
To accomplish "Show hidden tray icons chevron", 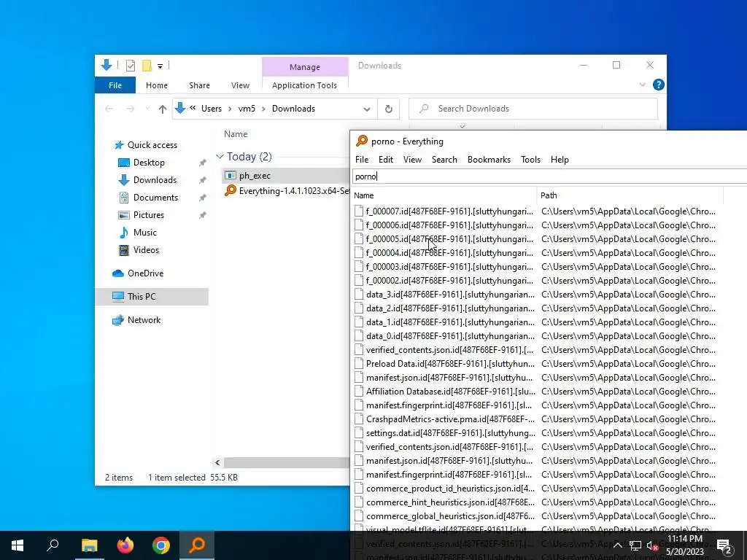I will tap(617, 545).
